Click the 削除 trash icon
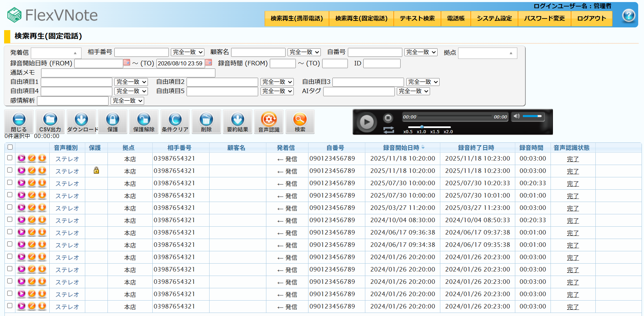This screenshot has width=644, height=316. click(206, 122)
